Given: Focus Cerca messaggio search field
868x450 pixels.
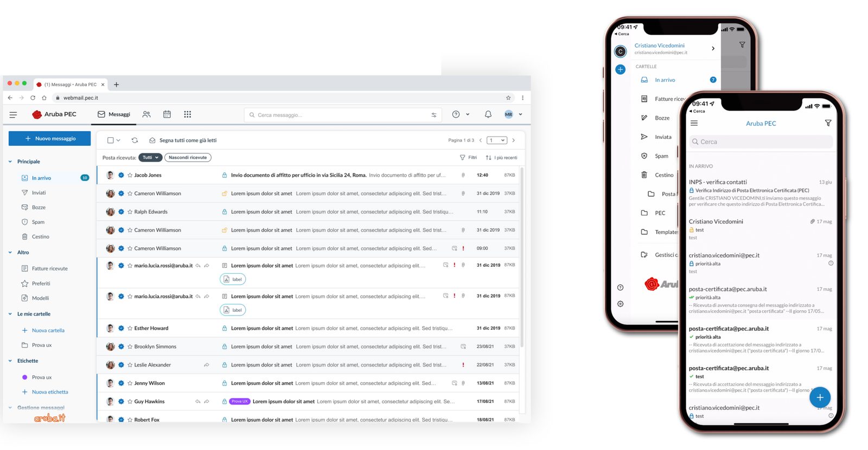Looking at the screenshot, I should tap(342, 115).
